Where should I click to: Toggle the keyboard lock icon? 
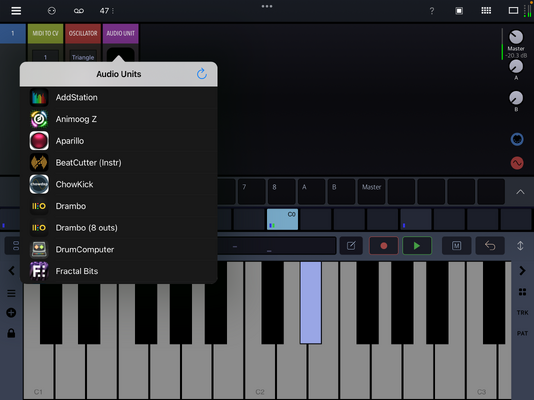tap(11, 333)
